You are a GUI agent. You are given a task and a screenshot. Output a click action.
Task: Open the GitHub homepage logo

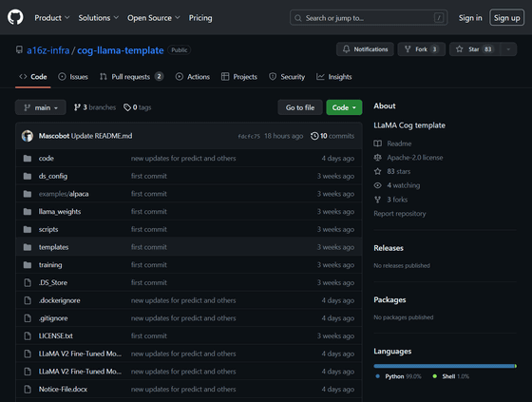coord(15,17)
